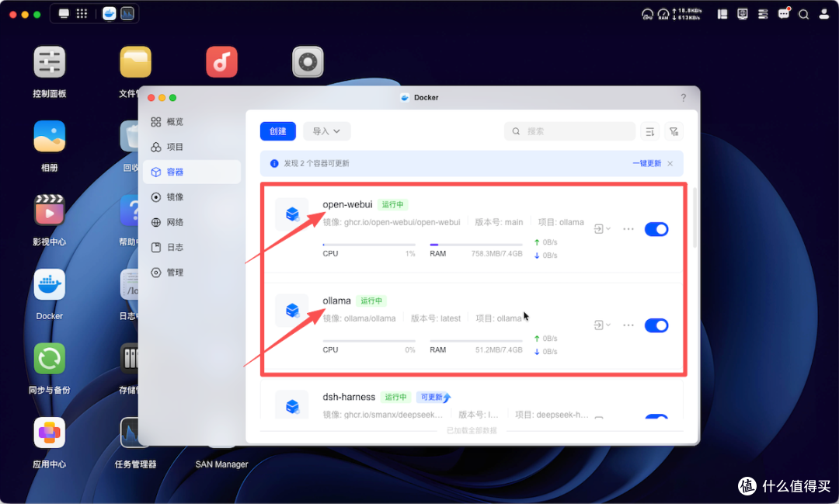Viewport: 839px width, 504px height.
Task: Open 日志 logs section
Action: coord(192,247)
